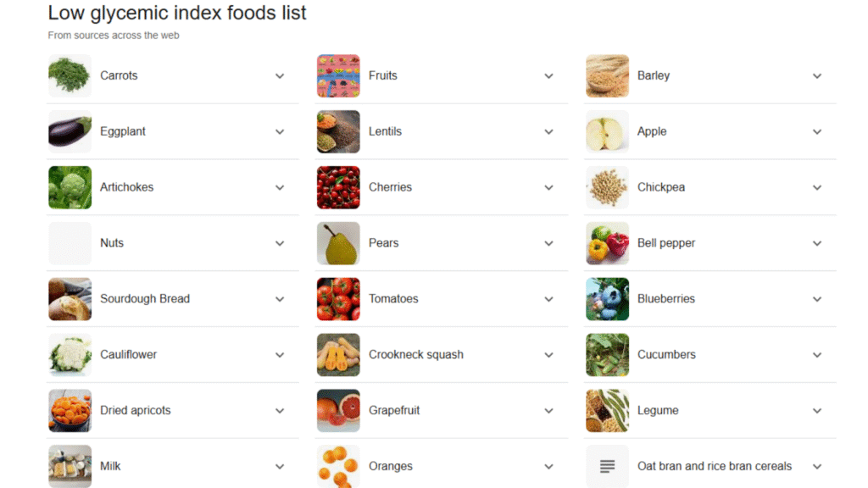Click the tomatoes thumbnail image

click(338, 299)
